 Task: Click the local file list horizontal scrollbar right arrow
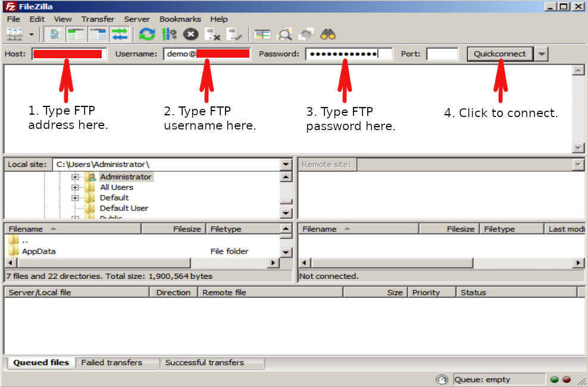[273, 263]
